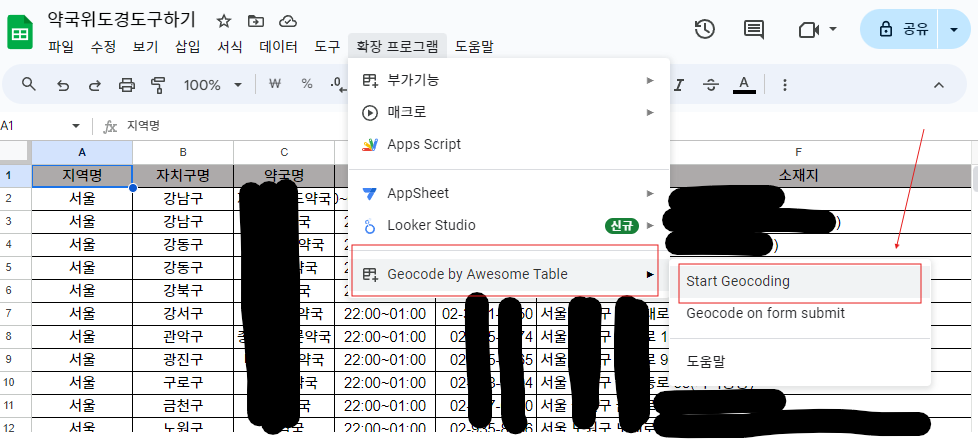This screenshot has width=978, height=439.
Task: Open the comments panel icon
Action: 754,29
